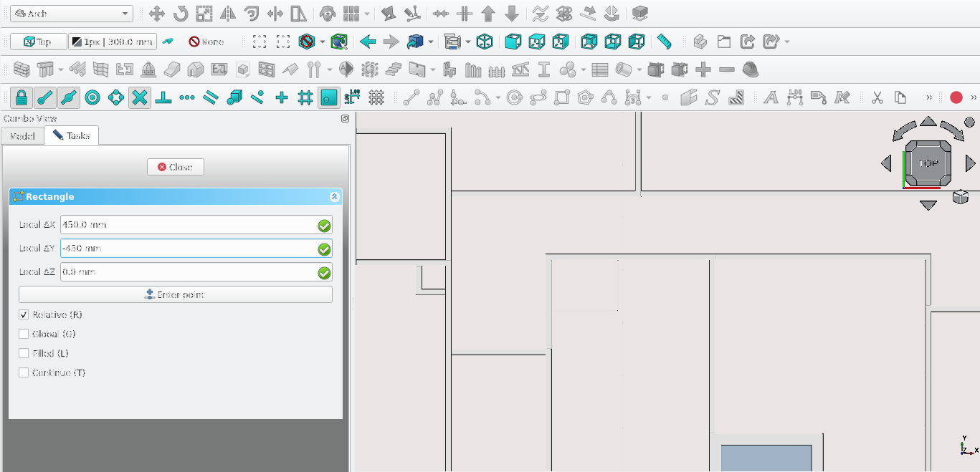Toggle snap to intersection
The image size is (980, 472).
140,97
